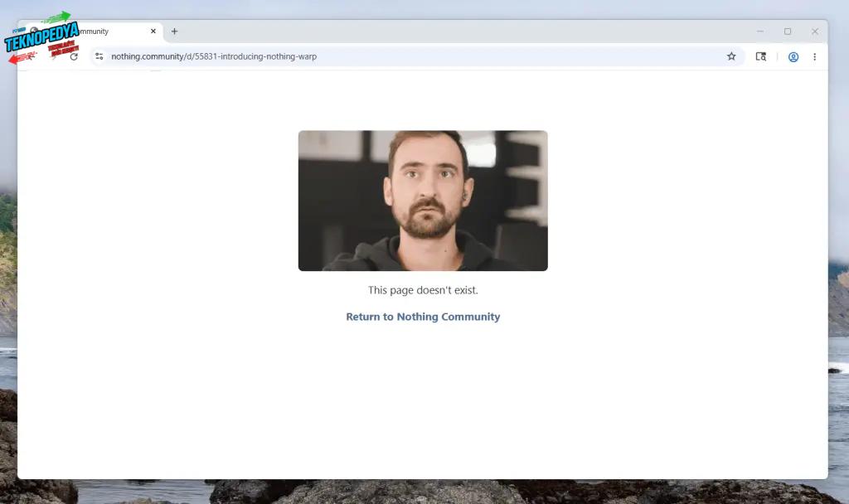This screenshot has width=849, height=504.
Task: Open the Google Lens search icon
Action: click(760, 56)
